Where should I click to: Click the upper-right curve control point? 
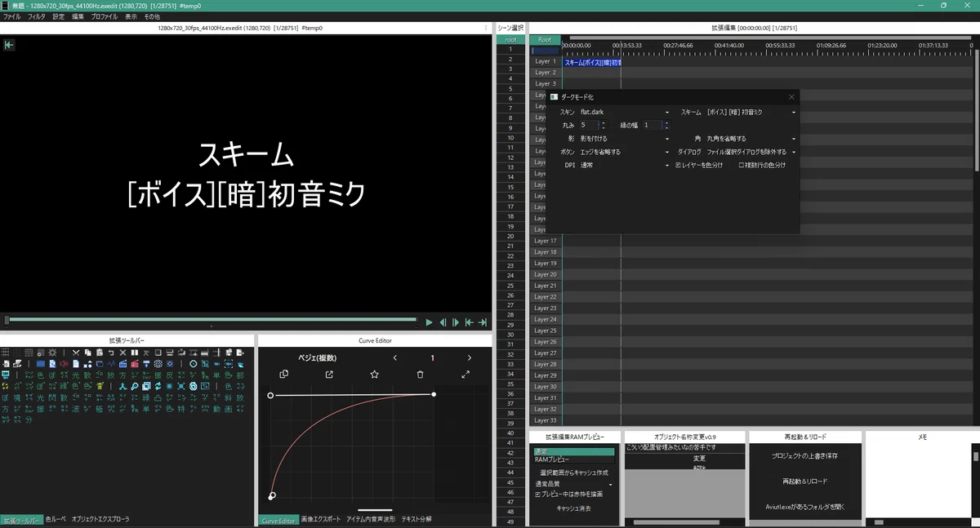pos(434,394)
